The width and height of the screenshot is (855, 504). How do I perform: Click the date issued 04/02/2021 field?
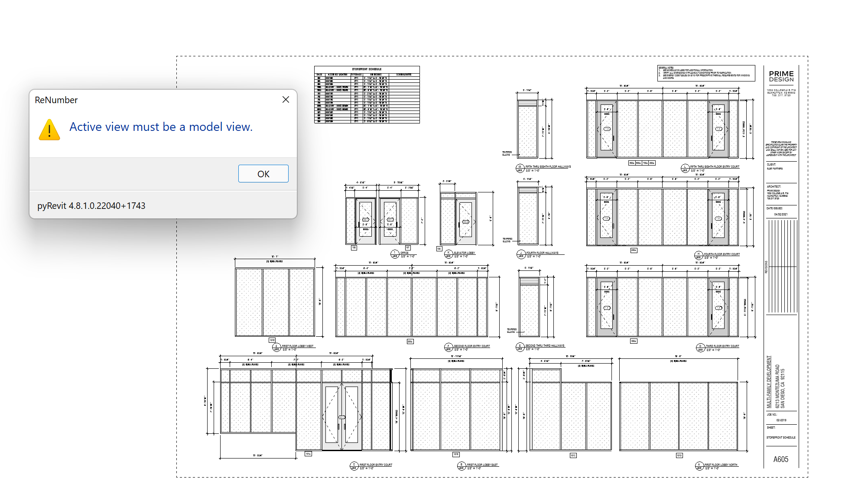[x=780, y=214]
